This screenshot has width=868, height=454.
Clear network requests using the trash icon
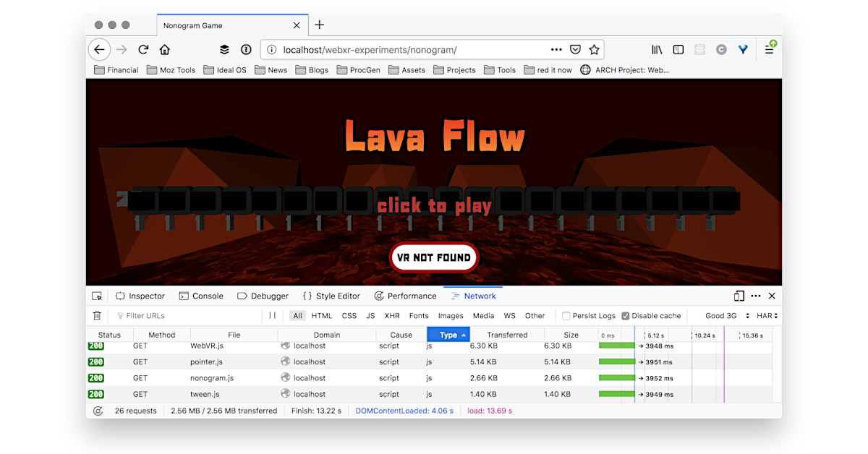[97, 315]
